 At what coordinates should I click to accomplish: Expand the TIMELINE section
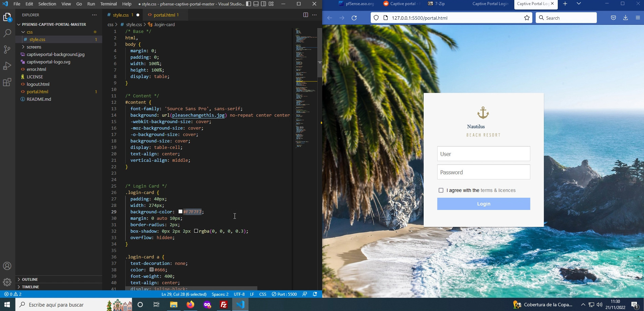[x=31, y=287]
